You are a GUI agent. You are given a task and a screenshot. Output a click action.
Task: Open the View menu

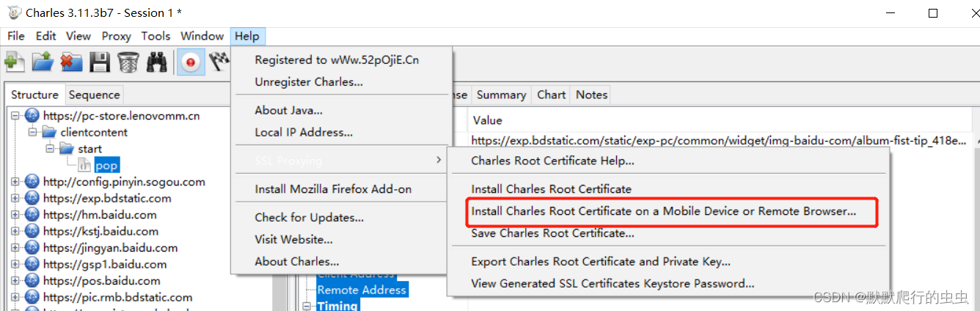(78, 36)
